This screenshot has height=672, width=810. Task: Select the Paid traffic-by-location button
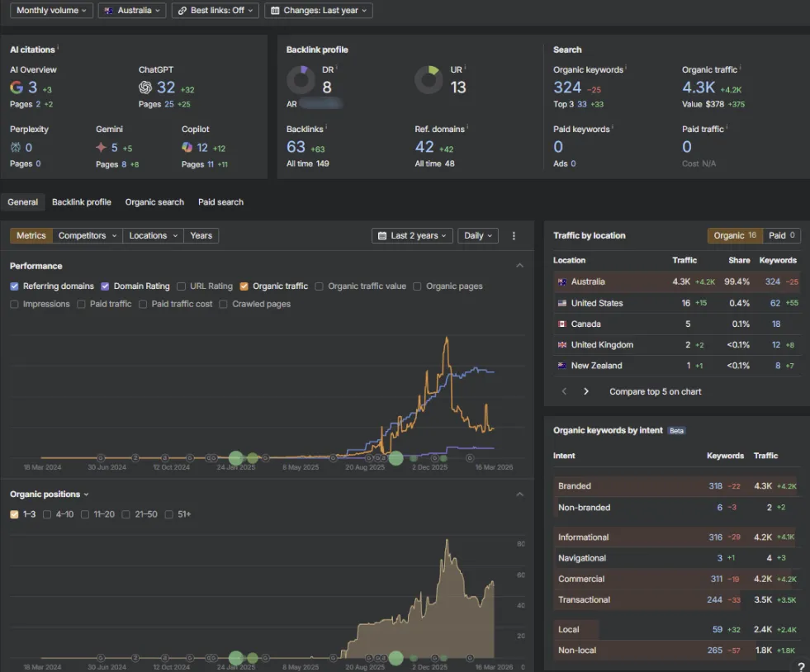click(x=782, y=235)
